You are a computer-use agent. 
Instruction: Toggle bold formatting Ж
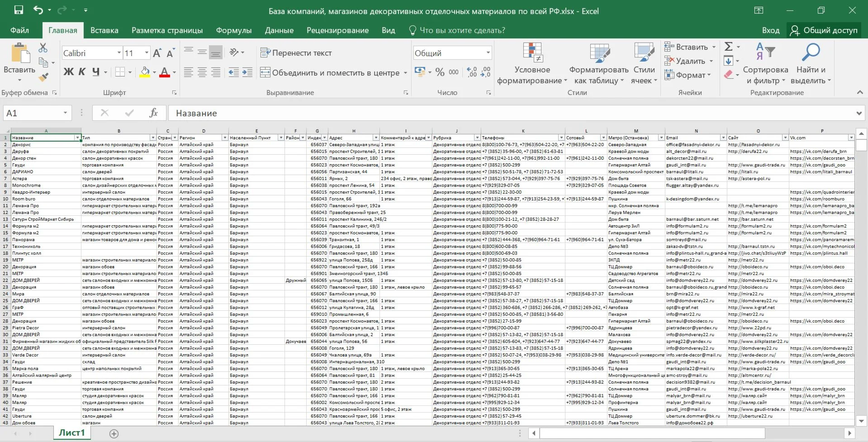[68, 72]
